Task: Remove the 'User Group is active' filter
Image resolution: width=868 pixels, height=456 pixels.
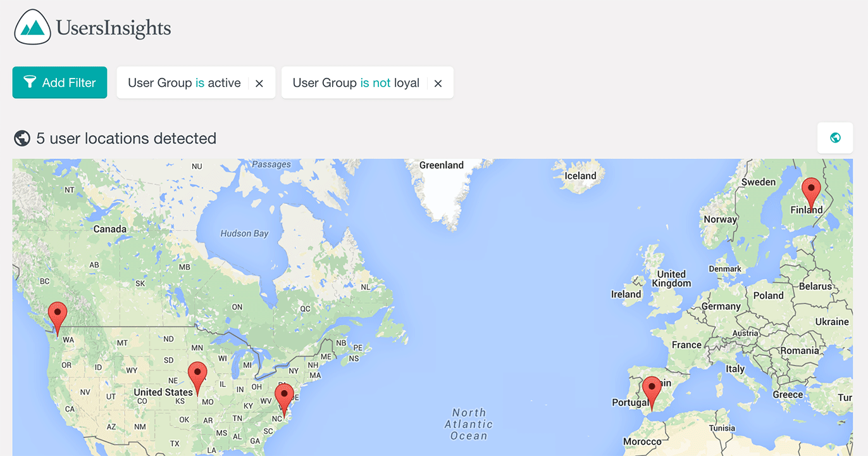Action: point(259,83)
